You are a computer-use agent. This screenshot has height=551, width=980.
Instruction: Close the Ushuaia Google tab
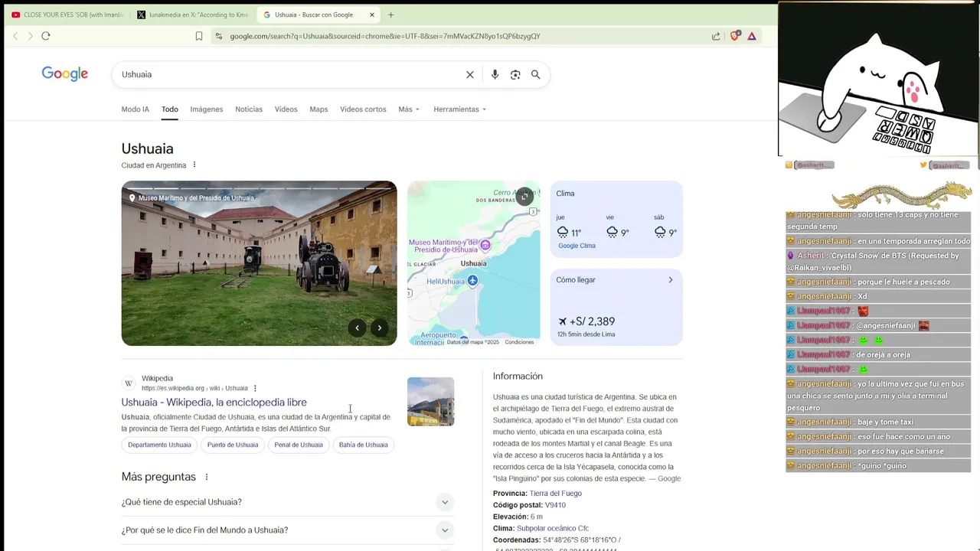tap(372, 15)
